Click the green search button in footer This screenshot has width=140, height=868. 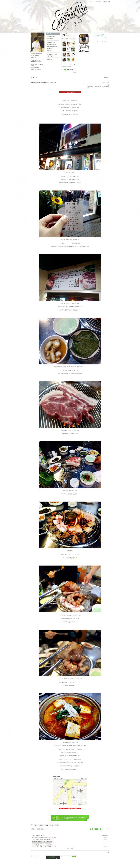tap(74, 856)
